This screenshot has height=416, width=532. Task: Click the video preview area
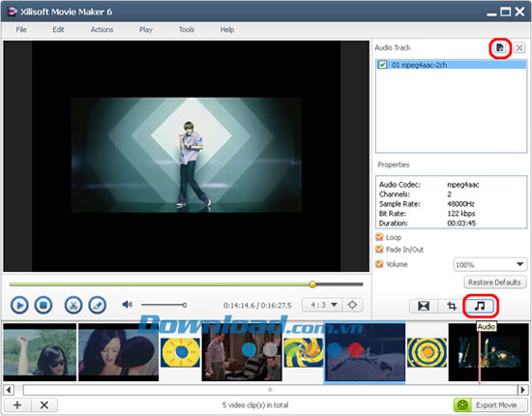pos(187,156)
